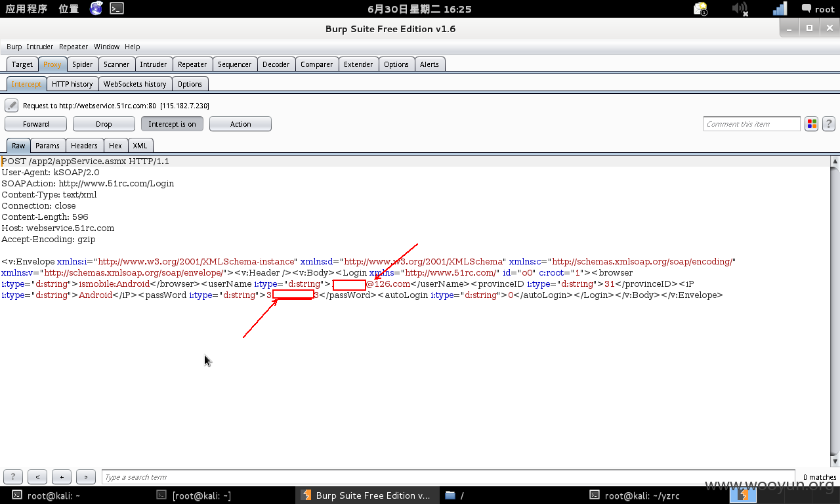Click the notification update icon in top panel
The image size is (840, 504).
[x=701, y=9]
